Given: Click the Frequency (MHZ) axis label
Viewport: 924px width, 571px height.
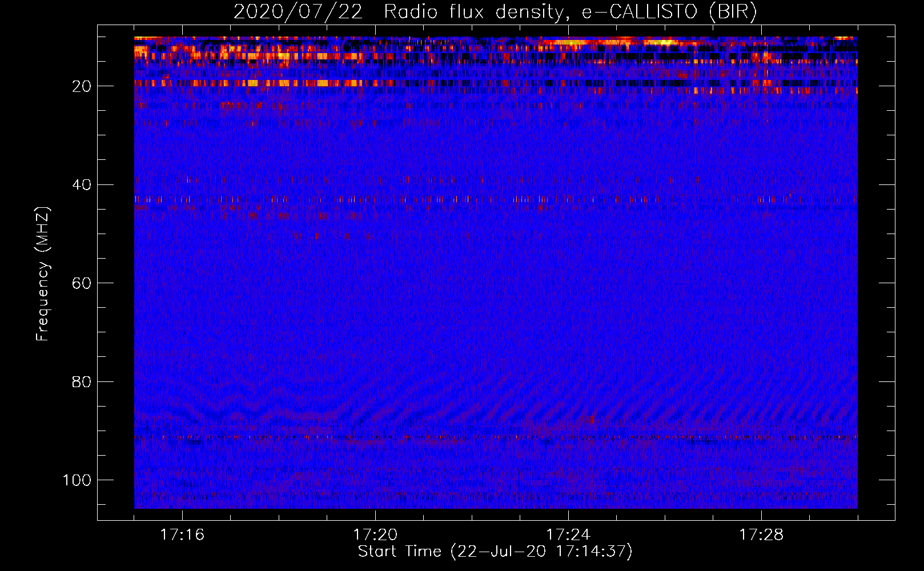Looking at the screenshot, I should [x=43, y=274].
